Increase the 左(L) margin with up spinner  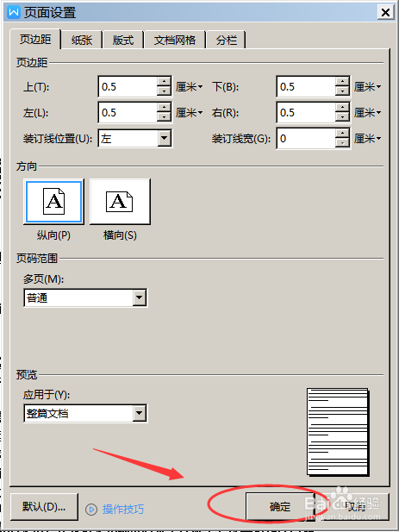165,108
